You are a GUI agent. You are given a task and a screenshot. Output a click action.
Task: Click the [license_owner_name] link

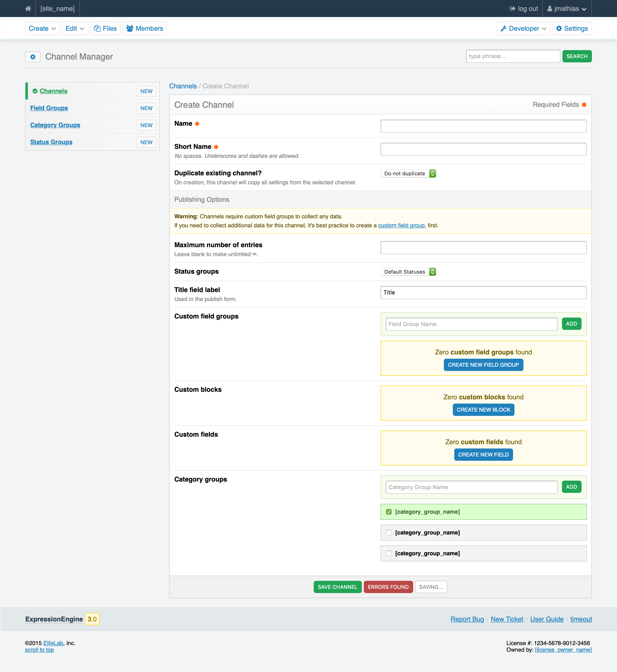coord(563,650)
